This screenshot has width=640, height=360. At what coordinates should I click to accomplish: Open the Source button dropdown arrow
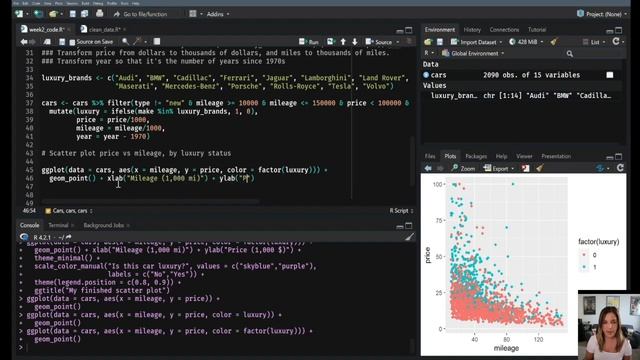point(398,42)
